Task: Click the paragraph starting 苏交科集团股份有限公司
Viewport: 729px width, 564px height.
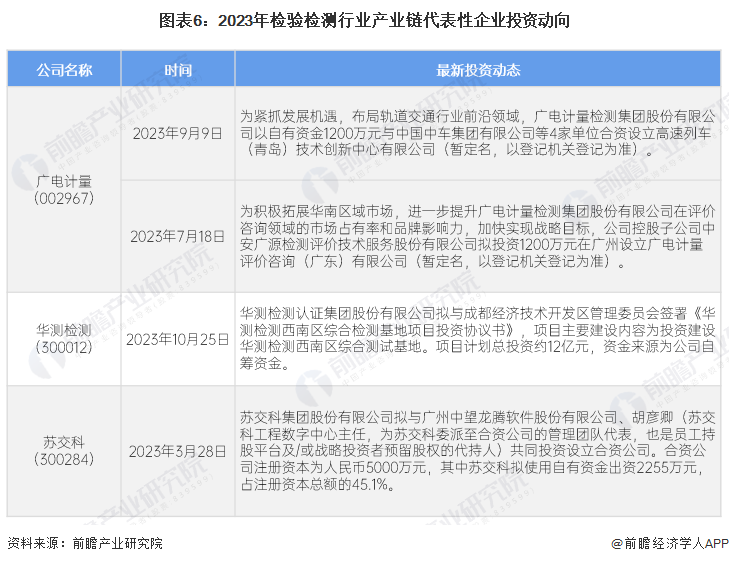Action: pos(477,451)
